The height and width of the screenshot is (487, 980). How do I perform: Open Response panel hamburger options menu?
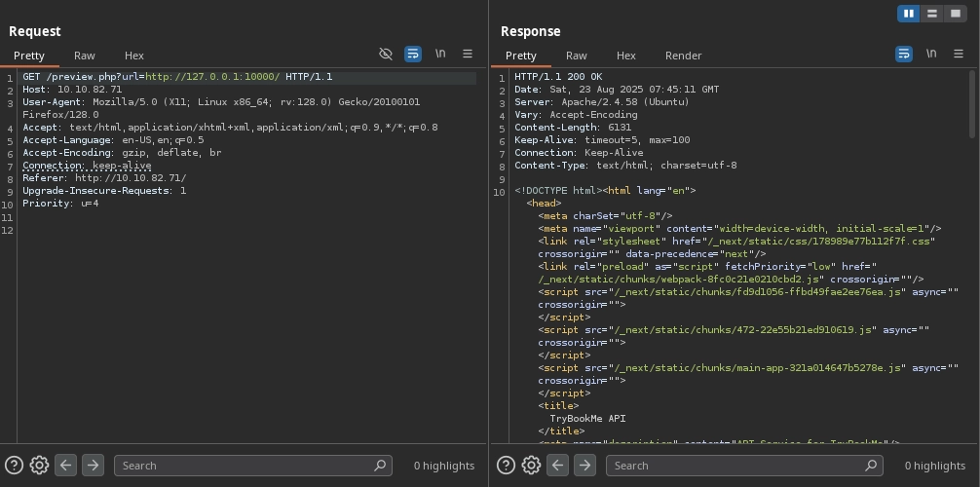tap(959, 55)
